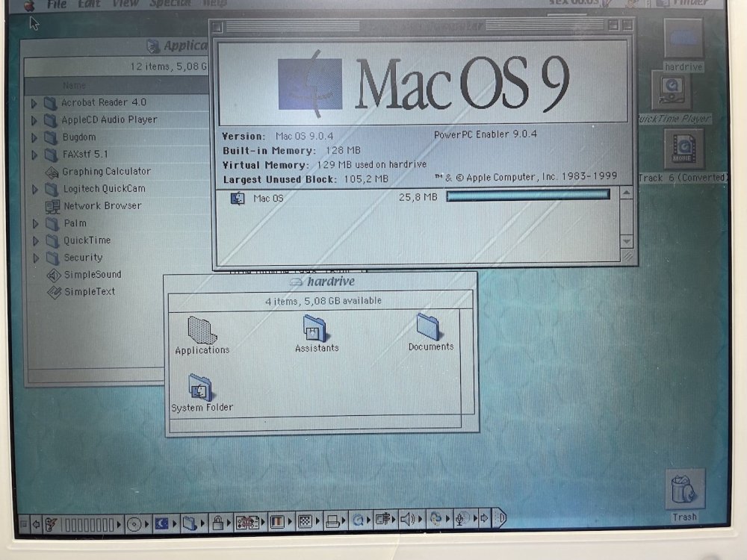Screen dimensions: 747x560
Task: Open the Finder application menu
Action: point(684,3)
